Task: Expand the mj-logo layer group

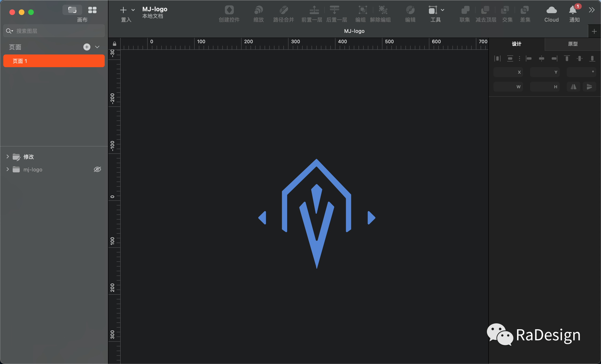Action: click(8, 169)
